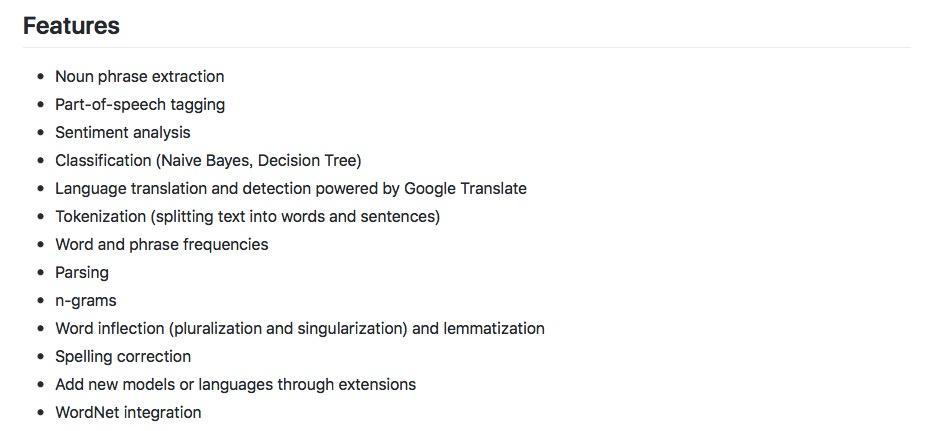
Task: Click the word lemmatization
Action: pyautogui.click(x=494, y=328)
